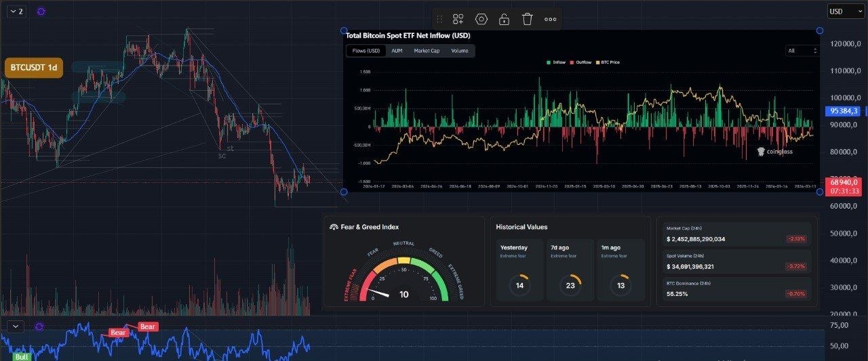
Task: Toggle the lock icon on floating toolbar
Action: [x=504, y=20]
